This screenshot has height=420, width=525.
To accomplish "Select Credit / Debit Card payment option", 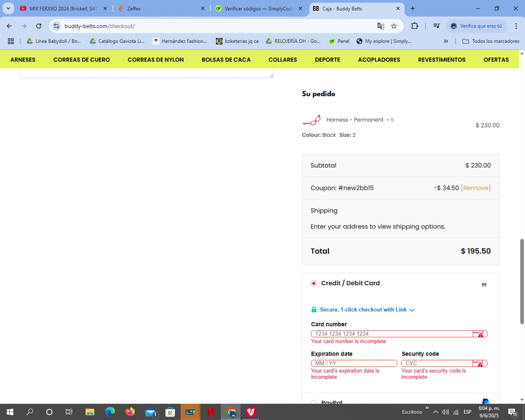I will (314, 283).
